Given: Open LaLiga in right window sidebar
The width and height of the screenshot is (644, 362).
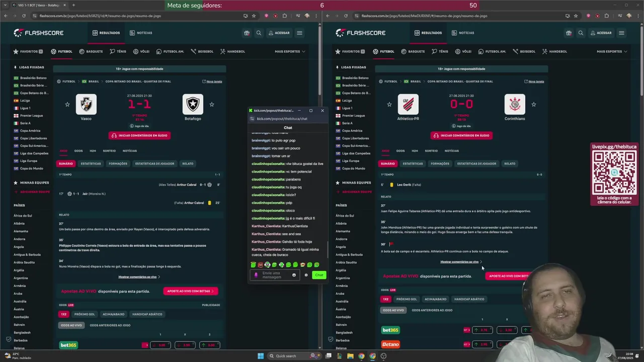Looking at the screenshot, I should 347,101.
